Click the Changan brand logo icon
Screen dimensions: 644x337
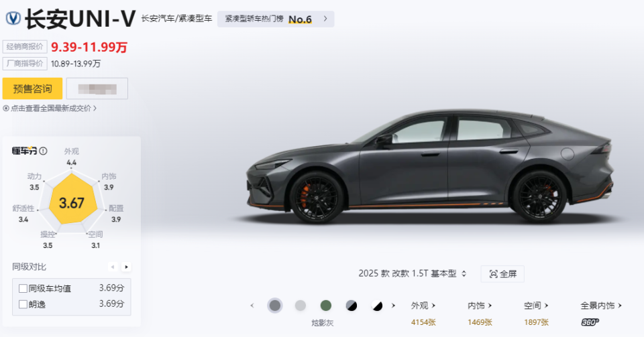tap(13, 19)
